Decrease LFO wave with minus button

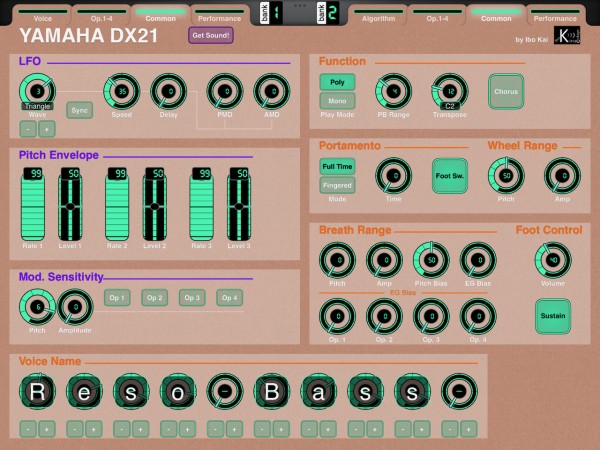point(28,129)
